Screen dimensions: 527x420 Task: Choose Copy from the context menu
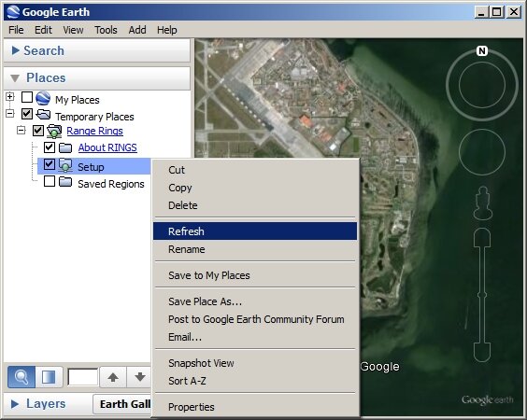[255, 188]
